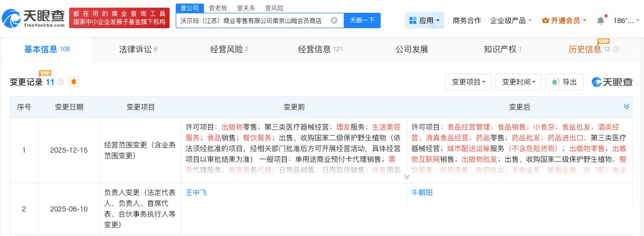644x236 pixels.
Task: Click the help icon beside 历史信息 12
Action: pos(616,50)
